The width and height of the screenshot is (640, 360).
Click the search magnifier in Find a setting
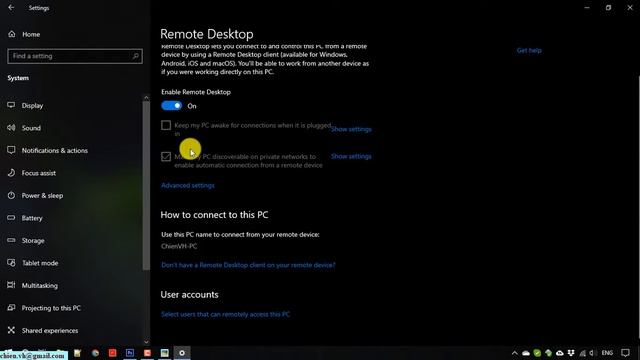pos(136,56)
